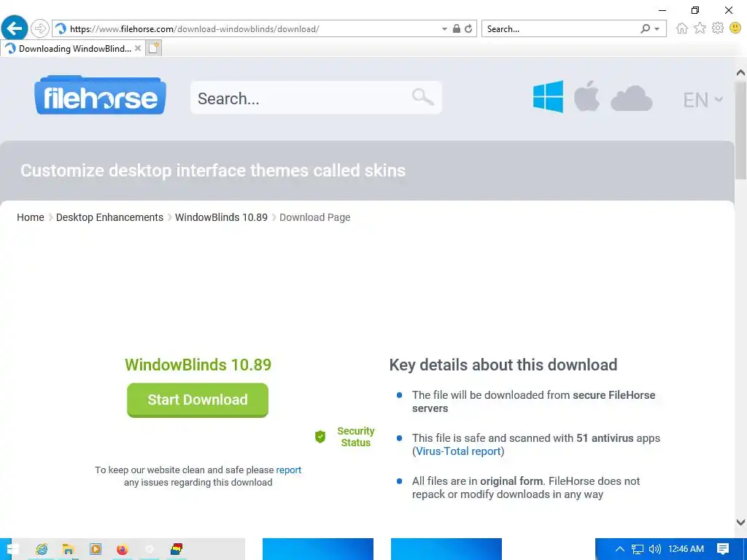The image size is (747, 560).
Task: Open File Explorer from the taskbar
Action: (x=68, y=549)
